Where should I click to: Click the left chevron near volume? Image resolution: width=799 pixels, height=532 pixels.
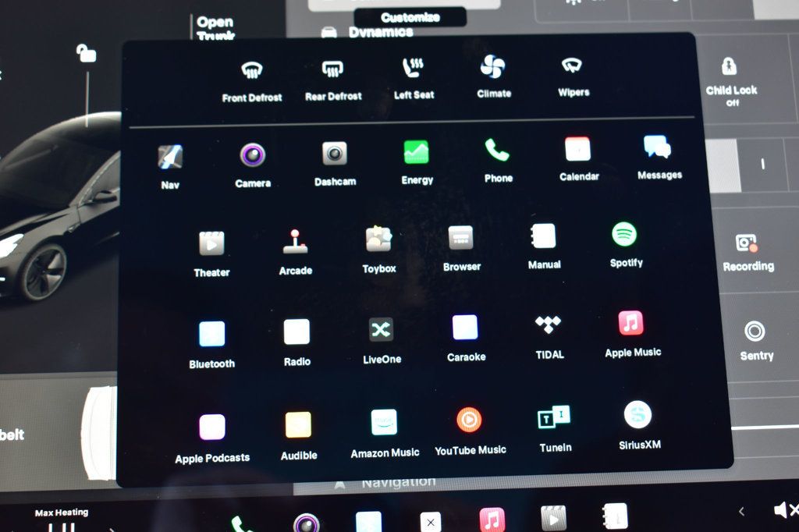tap(741, 512)
